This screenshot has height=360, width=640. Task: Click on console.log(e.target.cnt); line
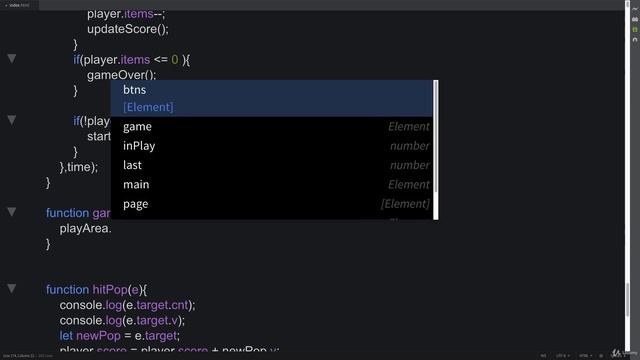pyautogui.click(x=127, y=305)
